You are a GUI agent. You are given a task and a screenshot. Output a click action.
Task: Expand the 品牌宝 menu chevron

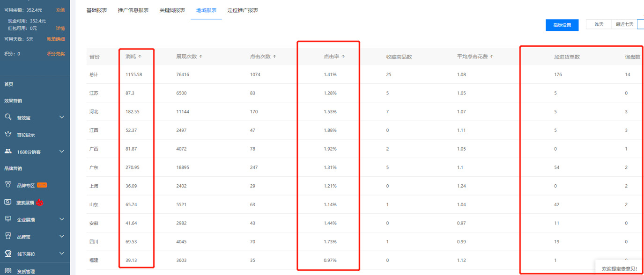[62, 237]
